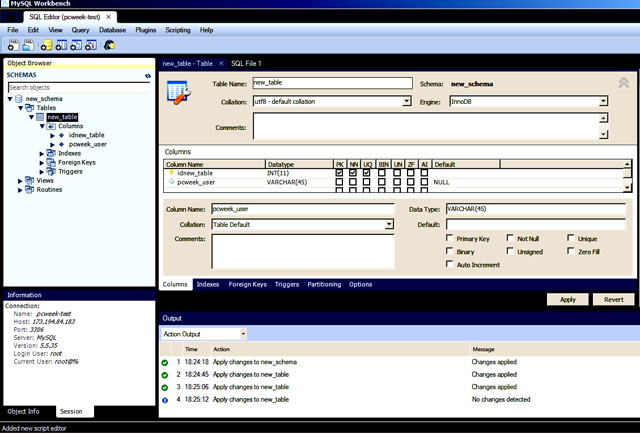Switch to the Foreign Keys editor tab
The image size is (640, 434).
click(247, 284)
